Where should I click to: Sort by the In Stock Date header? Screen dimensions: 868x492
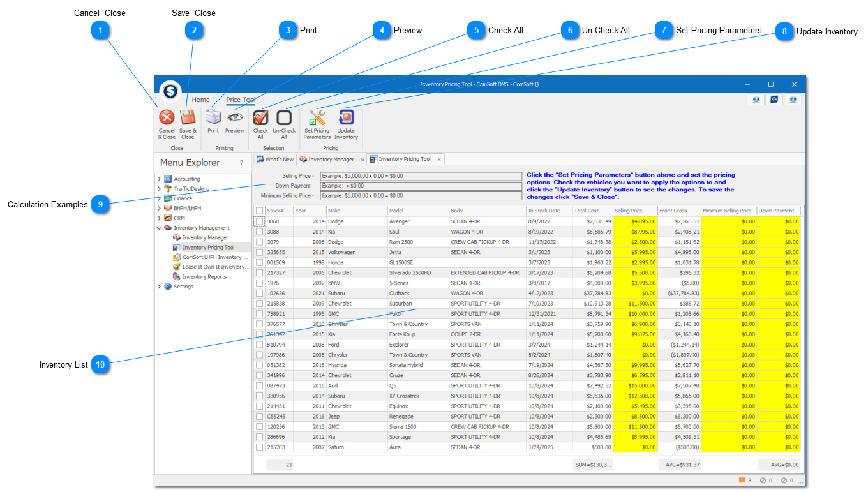(549, 211)
